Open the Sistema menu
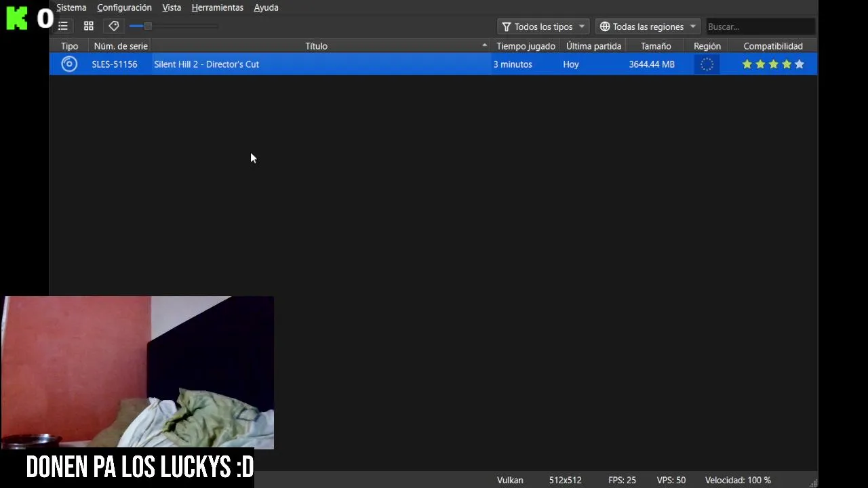 [x=71, y=7]
